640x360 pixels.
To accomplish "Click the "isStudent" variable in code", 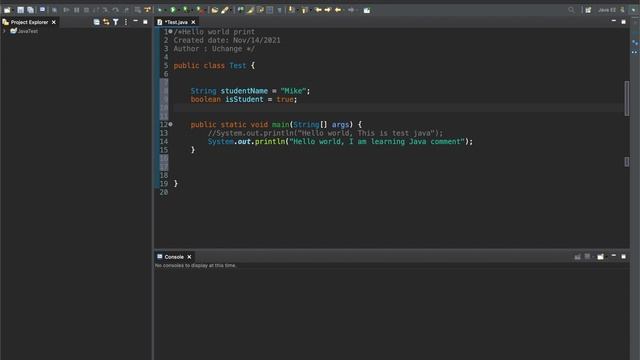I will point(244,99).
